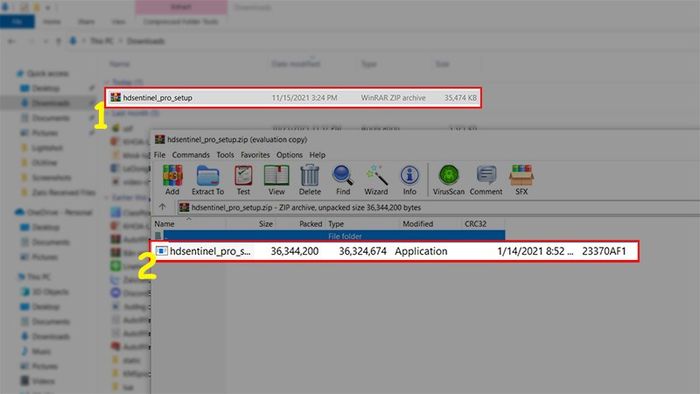Screen dimensions: 700x394
Task: Show archive Info
Action: point(409,179)
